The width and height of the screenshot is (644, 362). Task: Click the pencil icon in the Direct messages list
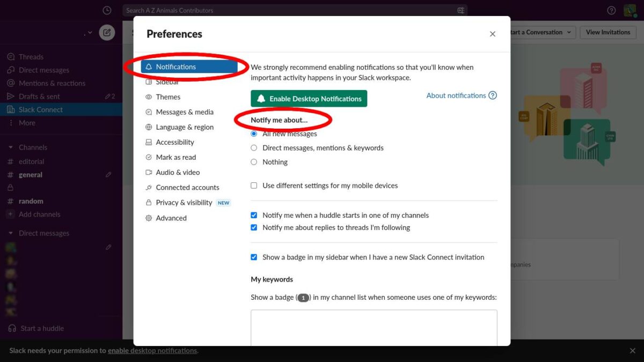pyautogui.click(x=108, y=247)
